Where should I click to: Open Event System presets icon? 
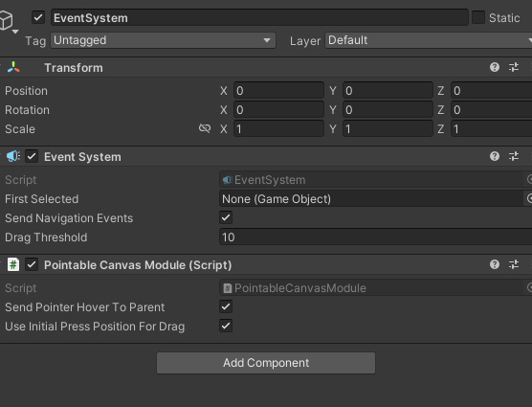tap(514, 156)
